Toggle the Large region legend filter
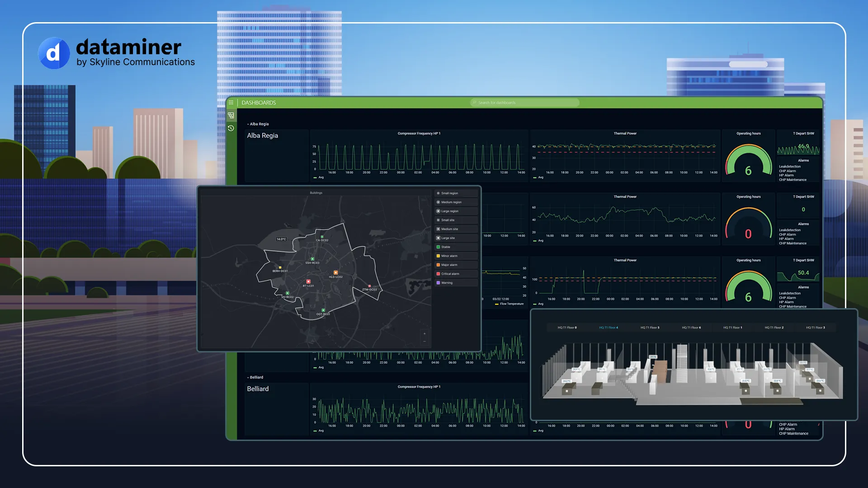 pyautogui.click(x=456, y=211)
